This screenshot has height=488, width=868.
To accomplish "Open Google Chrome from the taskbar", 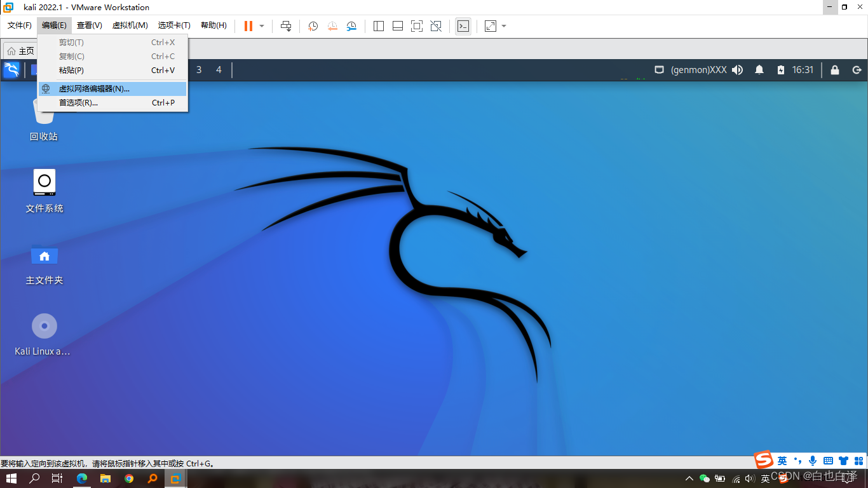I will tap(129, 478).
